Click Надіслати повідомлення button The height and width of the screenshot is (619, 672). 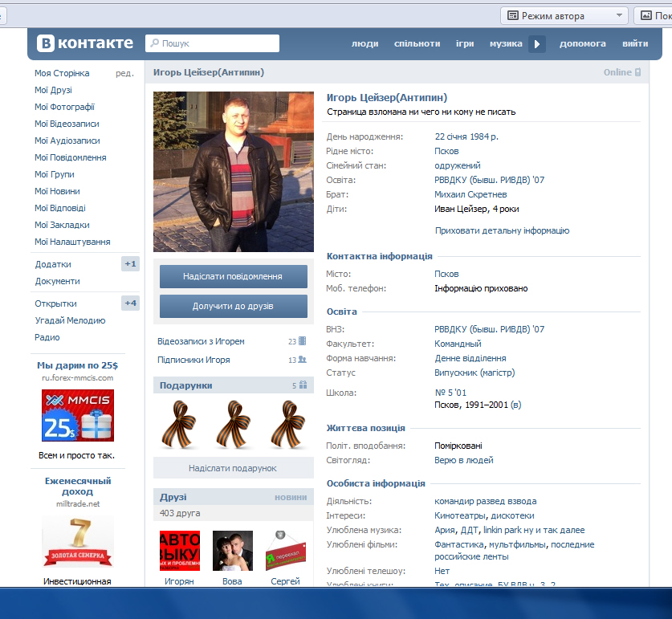(234, 276)
